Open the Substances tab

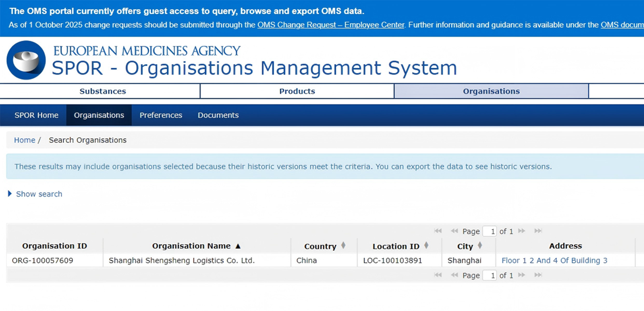point(103,91)
